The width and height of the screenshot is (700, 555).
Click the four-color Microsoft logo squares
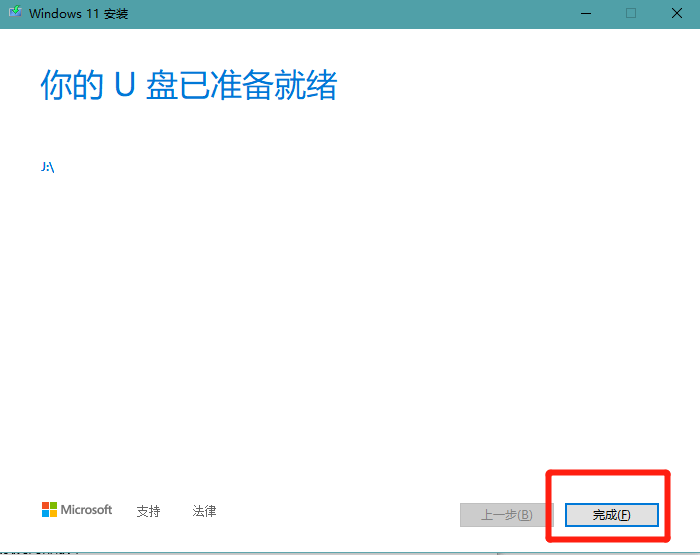(x=49, y=510)
